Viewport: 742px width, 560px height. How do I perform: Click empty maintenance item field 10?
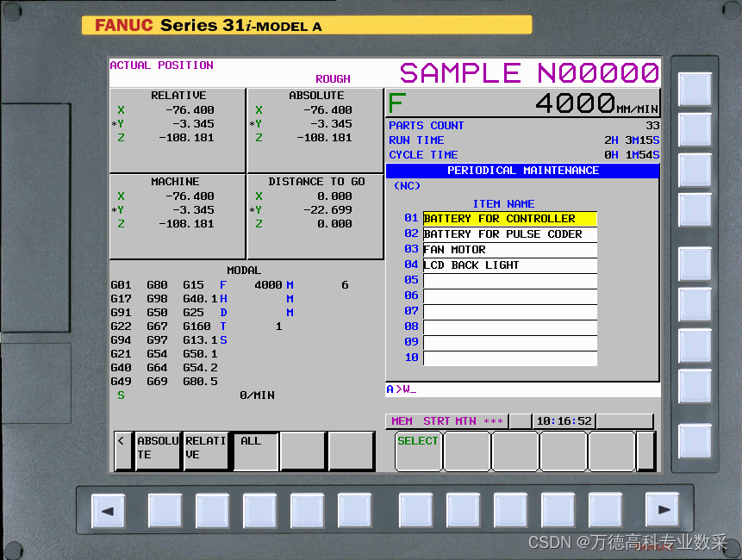510,358
